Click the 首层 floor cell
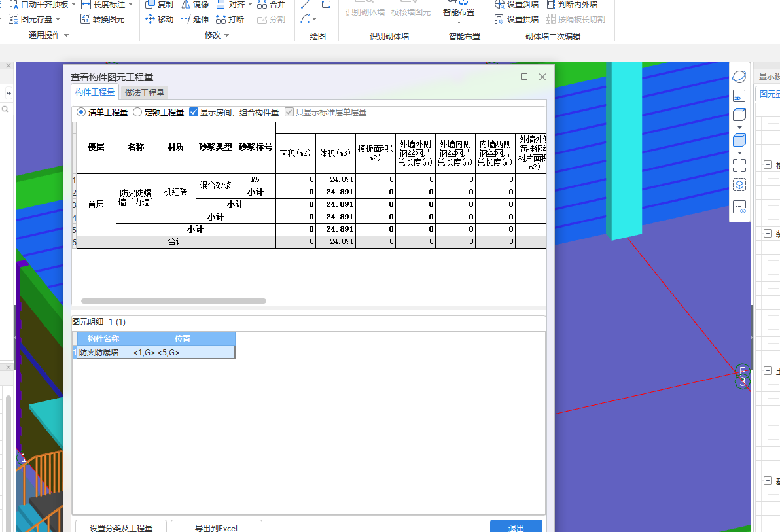Screen dimensions: 780x532 click(96, 205)
